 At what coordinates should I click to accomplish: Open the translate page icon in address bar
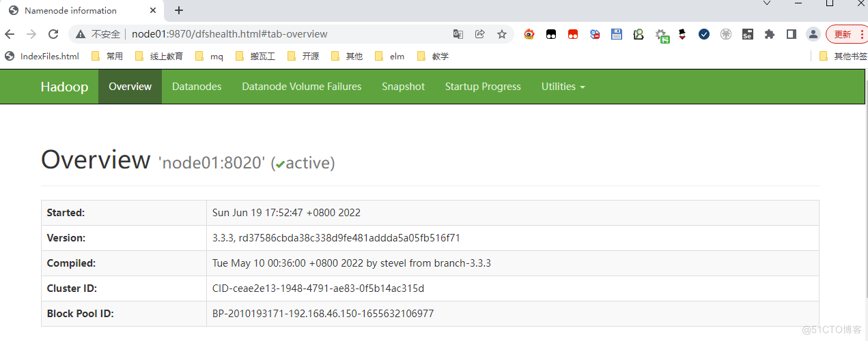[458, 34]
